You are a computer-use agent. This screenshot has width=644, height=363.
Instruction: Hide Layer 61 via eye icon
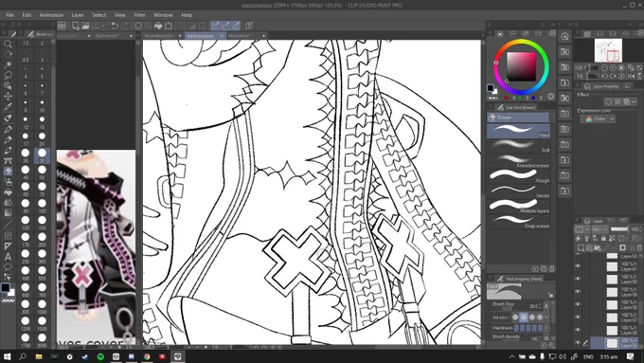(x=578, y=266)
